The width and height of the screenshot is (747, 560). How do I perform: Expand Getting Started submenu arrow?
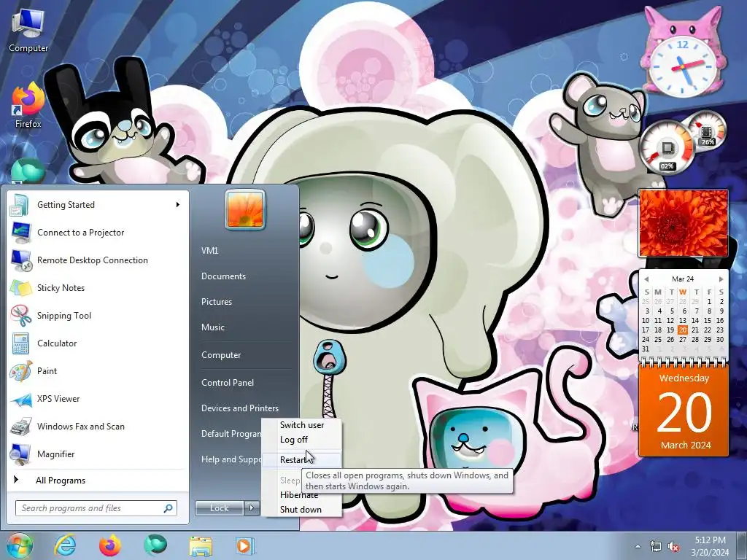[x=178, y=205]
